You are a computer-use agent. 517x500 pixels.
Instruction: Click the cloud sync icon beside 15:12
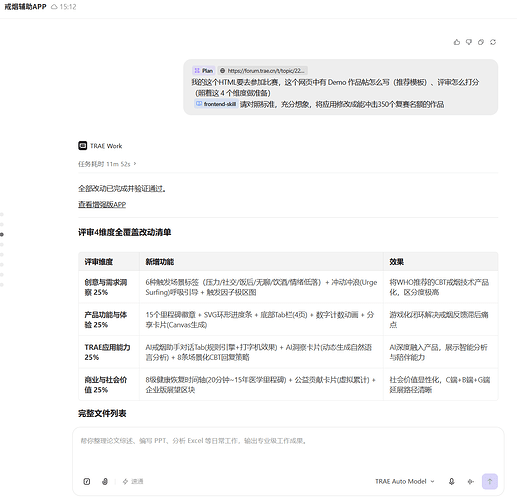tap(54, 7)
